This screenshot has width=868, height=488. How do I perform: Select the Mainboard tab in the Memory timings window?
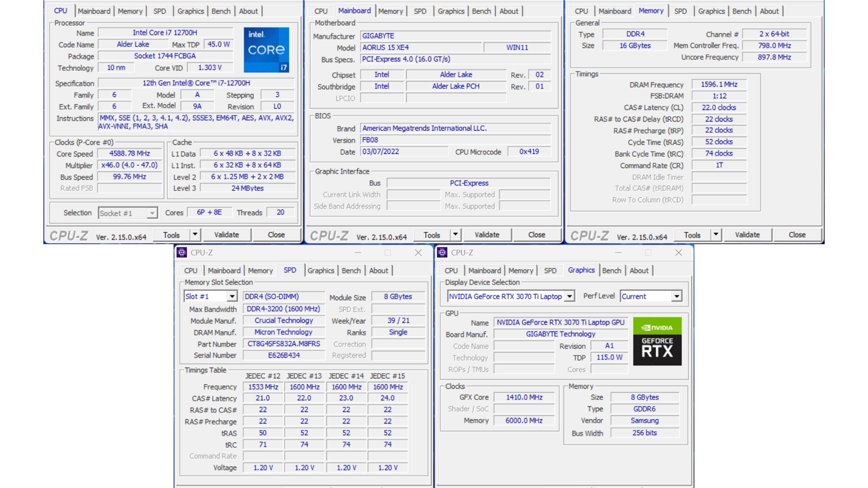tap(615, 11)
